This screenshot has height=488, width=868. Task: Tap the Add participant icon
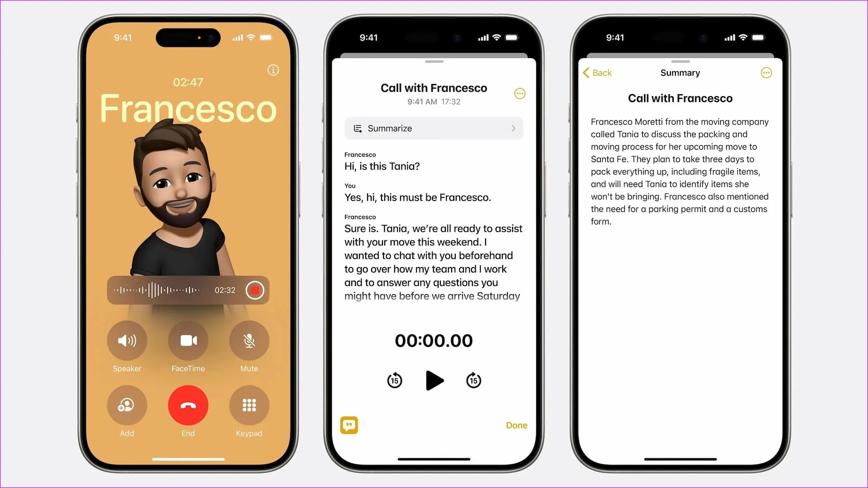pos(127,405)
